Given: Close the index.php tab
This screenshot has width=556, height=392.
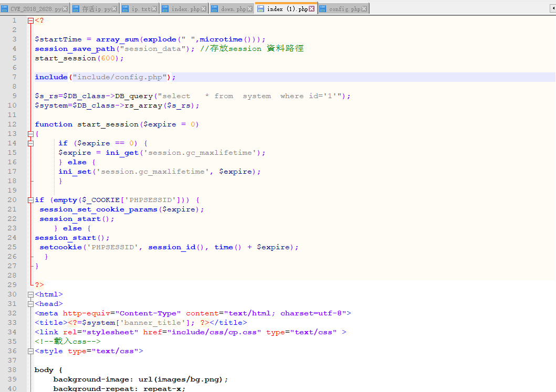Looking at the screenshot, I should click(x=204, y=9).
